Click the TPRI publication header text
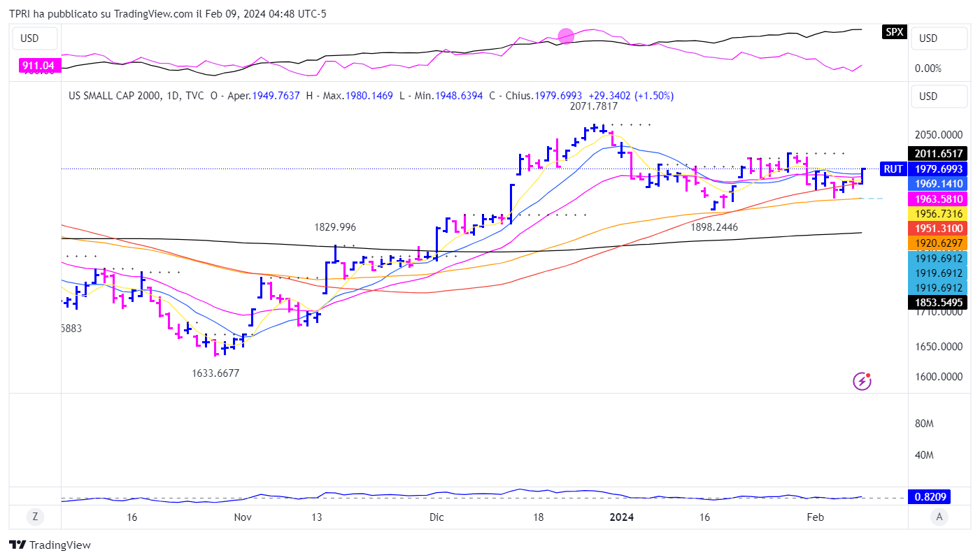980x560 pixels. tap(167, 14)
